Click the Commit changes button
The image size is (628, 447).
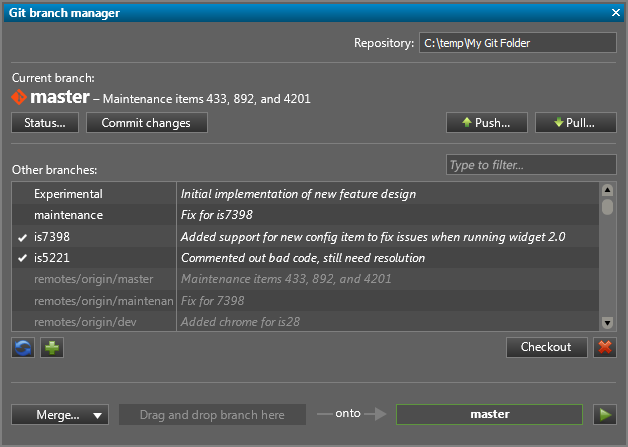click(x=147, y=123)
